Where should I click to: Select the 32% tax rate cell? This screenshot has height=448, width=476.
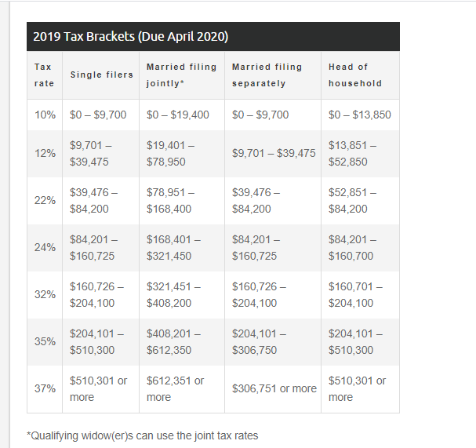point(45,295)
